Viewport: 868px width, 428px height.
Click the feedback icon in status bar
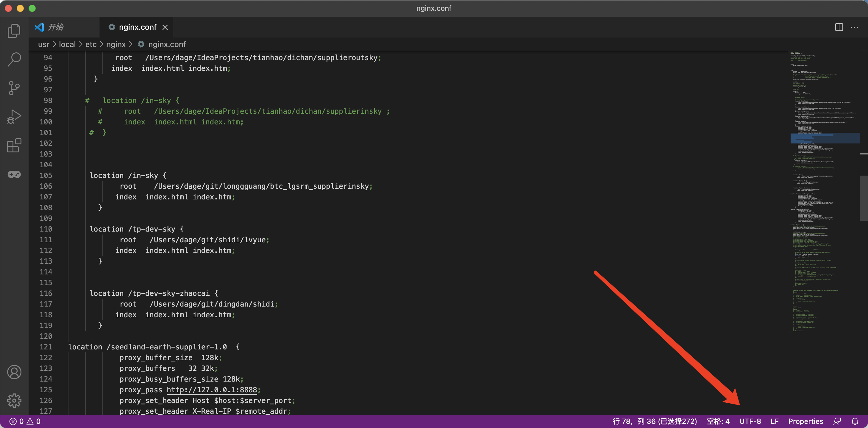click(837, 421)
